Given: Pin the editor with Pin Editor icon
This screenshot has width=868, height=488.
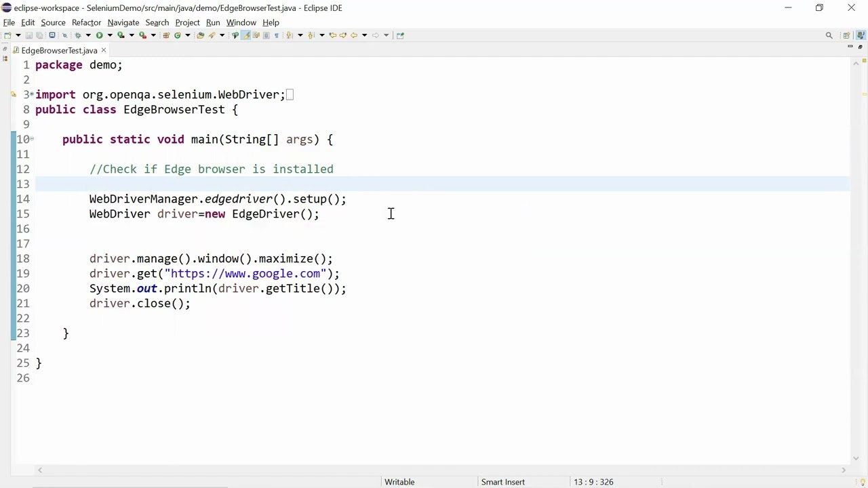Looking at the screenshot, I should 400,35.
